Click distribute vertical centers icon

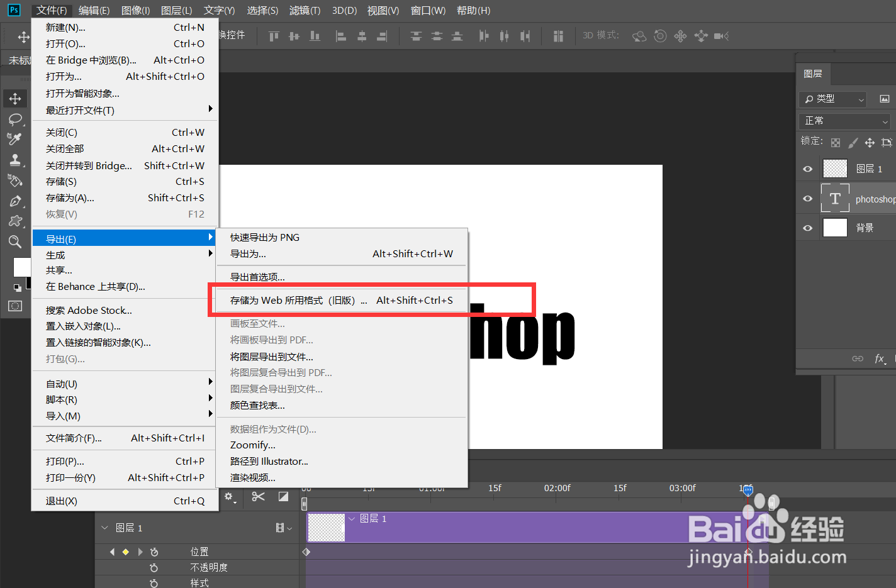tap(437, 36)
